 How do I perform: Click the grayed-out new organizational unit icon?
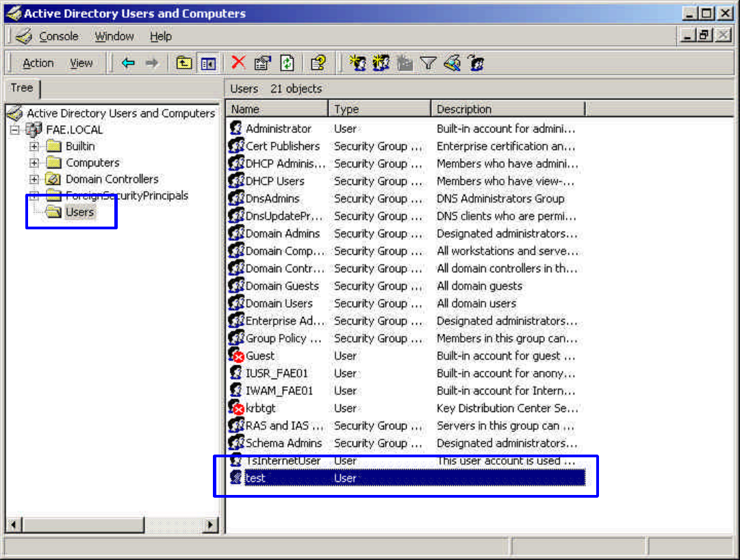[405, 63]
